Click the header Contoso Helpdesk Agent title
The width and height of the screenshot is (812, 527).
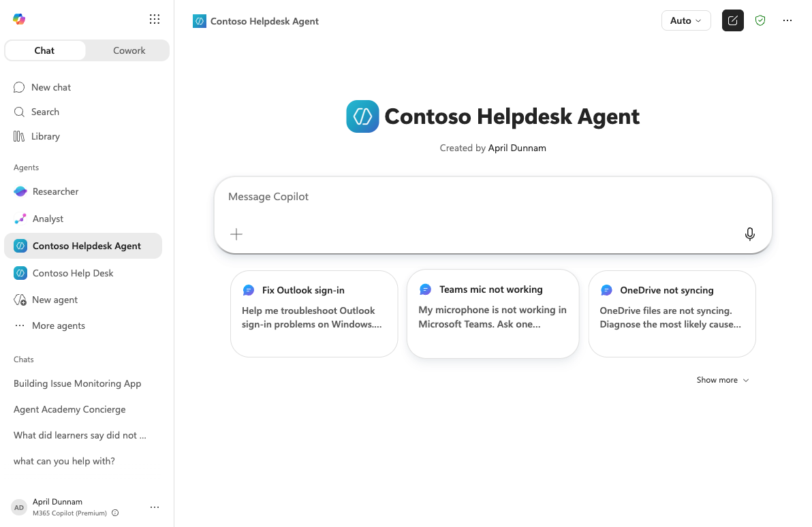coord(264,21)
